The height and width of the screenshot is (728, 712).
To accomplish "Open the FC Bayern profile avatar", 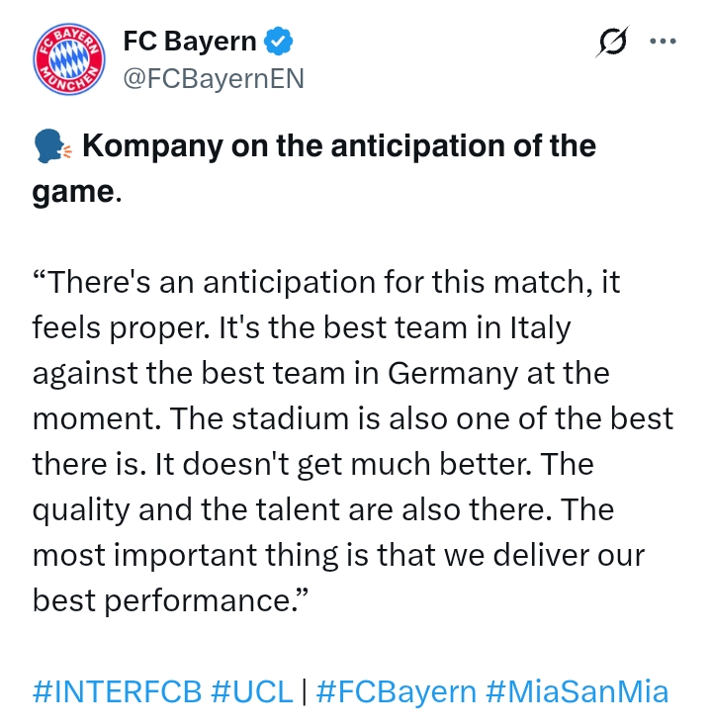I will click(68, 59).
